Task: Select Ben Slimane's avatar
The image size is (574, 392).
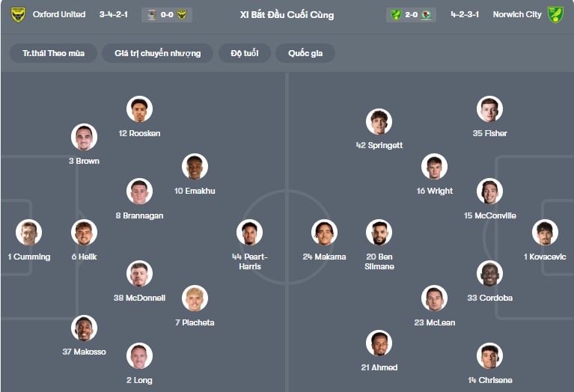Action: click(x=379, y=233)
